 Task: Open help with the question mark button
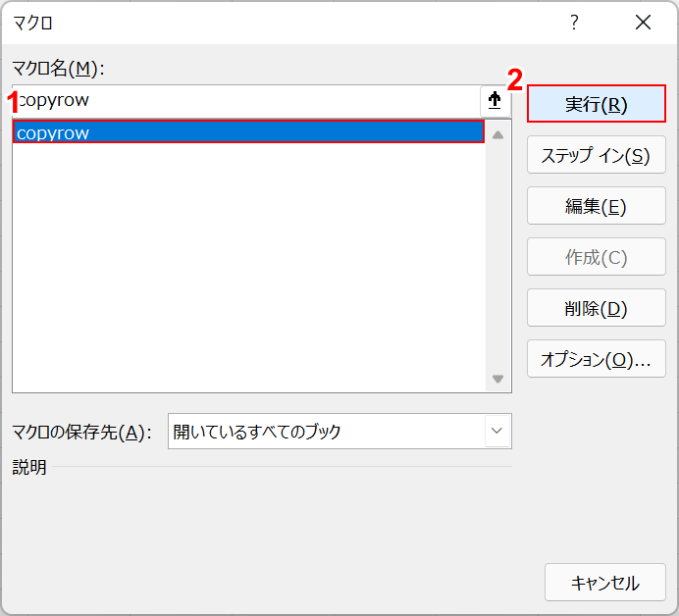click(574, 23)
